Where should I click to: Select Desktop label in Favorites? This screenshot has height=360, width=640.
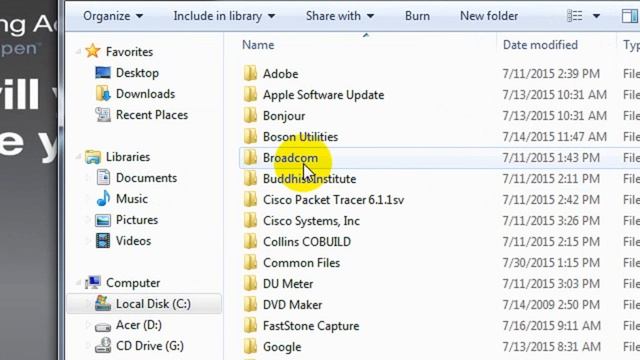coord(137,73)
